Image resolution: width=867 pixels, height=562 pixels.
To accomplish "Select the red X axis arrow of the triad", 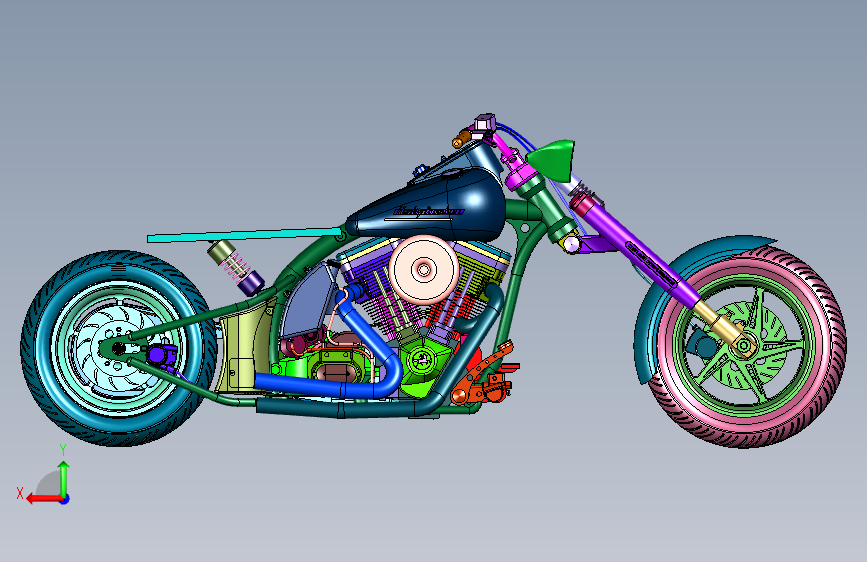I will tap(43, 499).
